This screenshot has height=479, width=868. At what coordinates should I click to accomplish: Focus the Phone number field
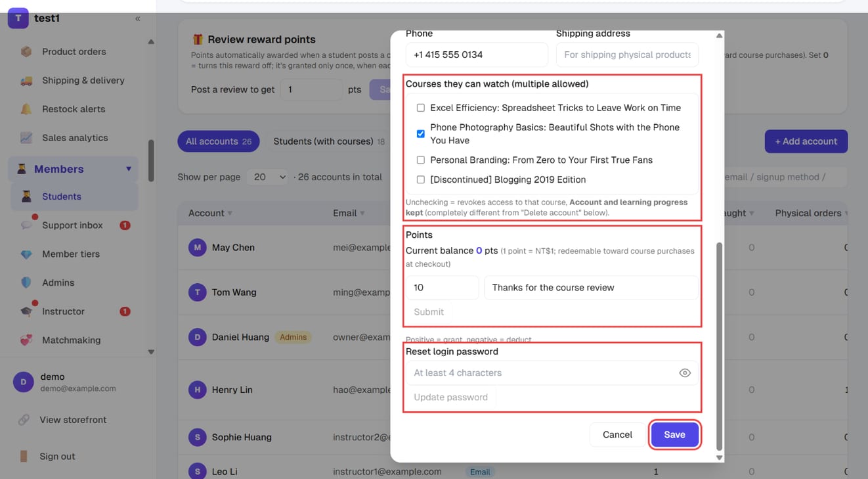pos(477,55)
